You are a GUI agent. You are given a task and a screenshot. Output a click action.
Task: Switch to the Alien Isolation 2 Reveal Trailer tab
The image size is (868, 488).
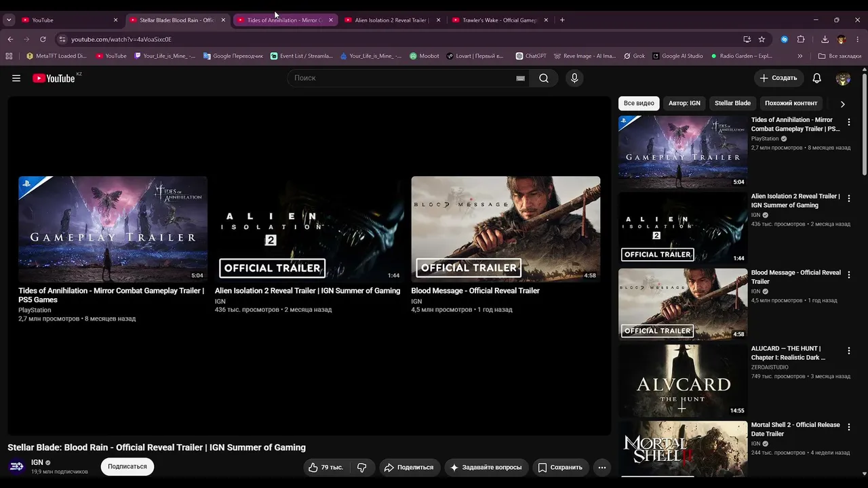(x=393, y=20)
